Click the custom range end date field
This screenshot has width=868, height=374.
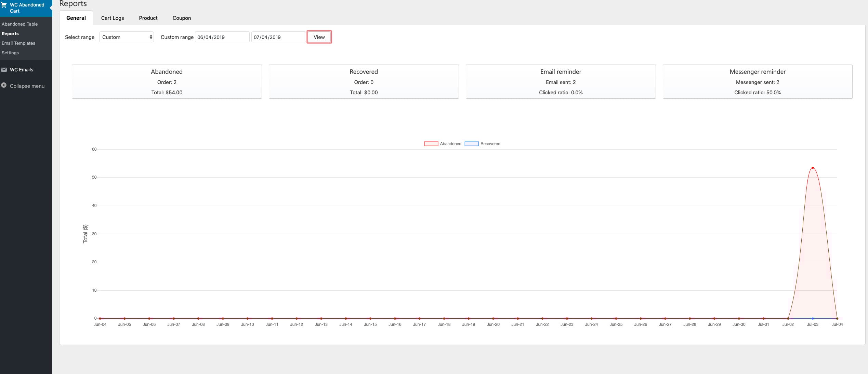278,37
